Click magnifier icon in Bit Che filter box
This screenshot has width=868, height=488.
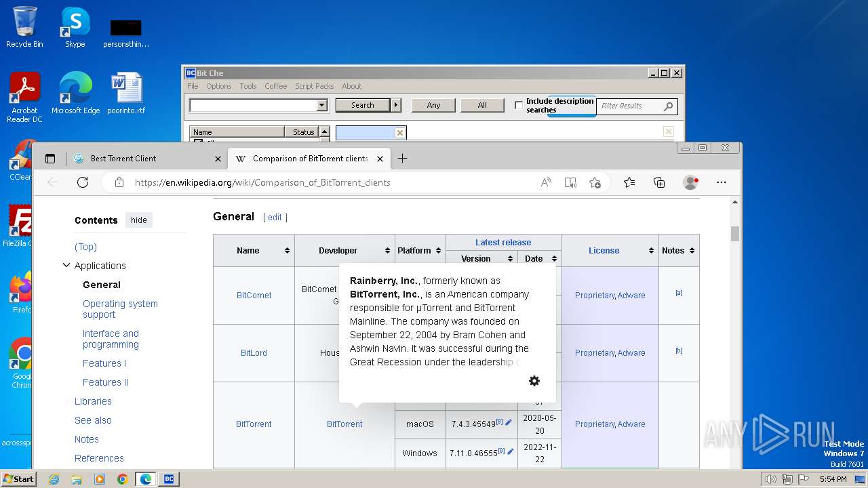pos(668,106)
